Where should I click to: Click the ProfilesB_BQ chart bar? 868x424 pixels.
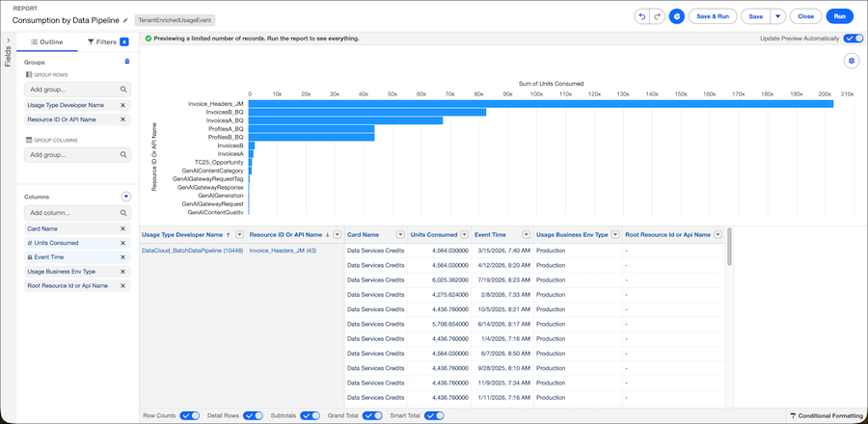point(312,137)
